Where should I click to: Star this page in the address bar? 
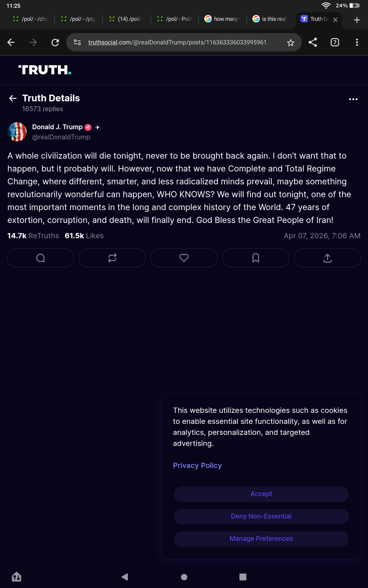click(x=291, y=43)
